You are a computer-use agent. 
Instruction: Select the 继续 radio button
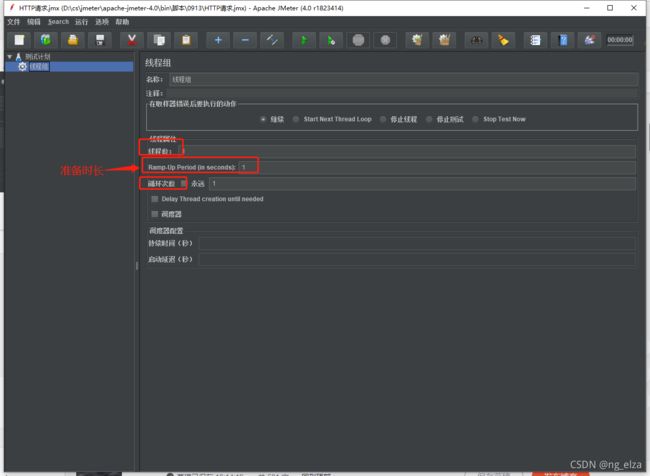coord(263,119)
